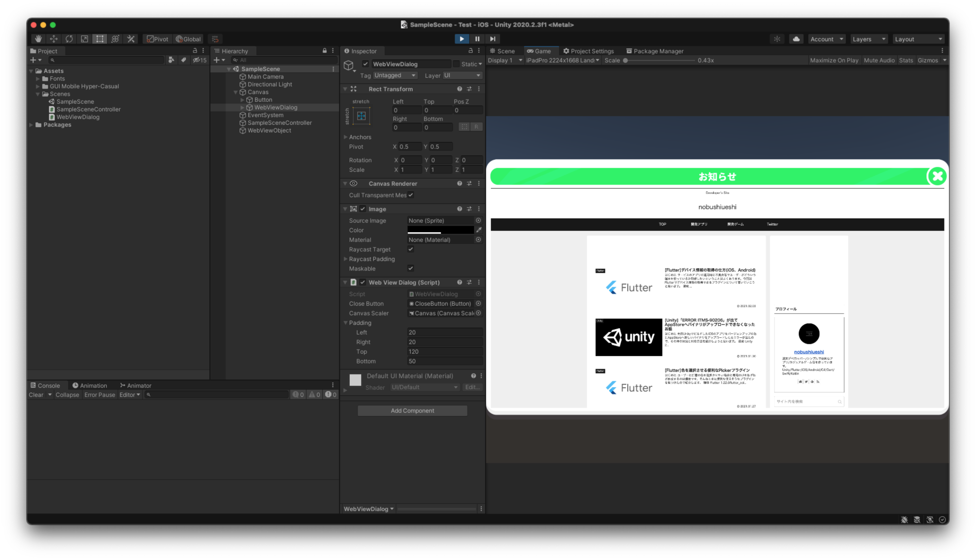The width and height of the screenshot is (976, 560).
Task: Open Unity Collaborate cloud icon
Action: click(796, 39)
